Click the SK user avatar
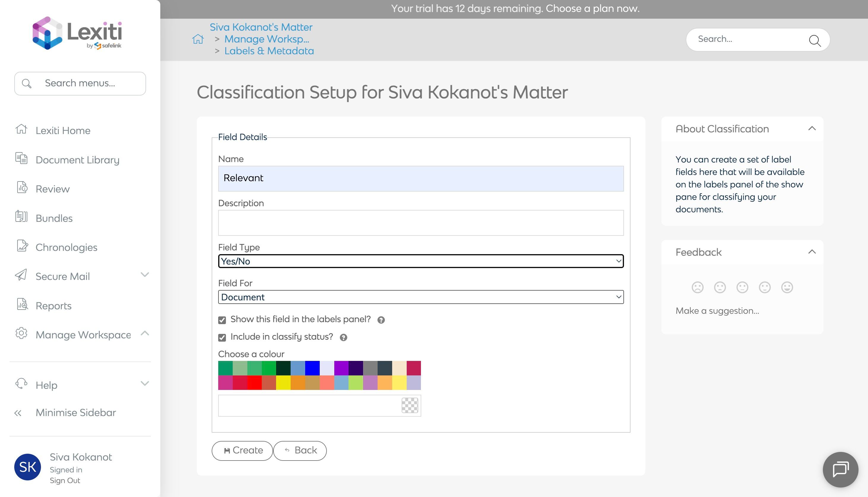This screenshot has height=497, width=868. click(28, 467)
